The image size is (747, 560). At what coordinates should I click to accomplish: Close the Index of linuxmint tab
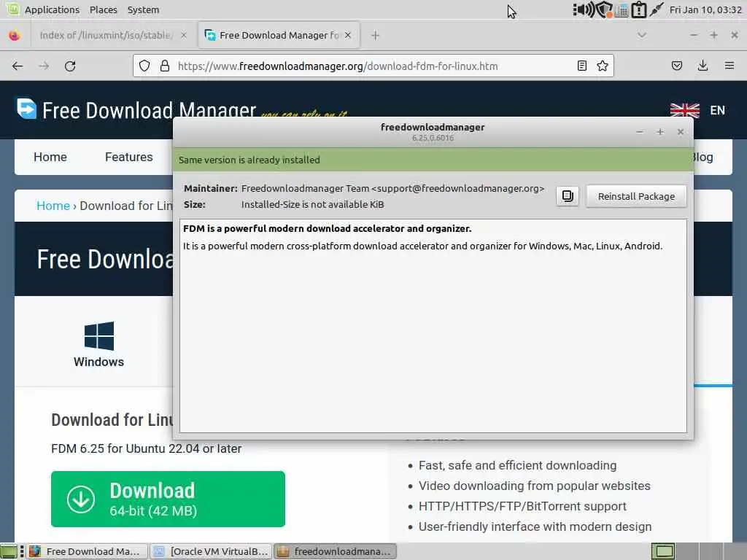tap(183, 35)
